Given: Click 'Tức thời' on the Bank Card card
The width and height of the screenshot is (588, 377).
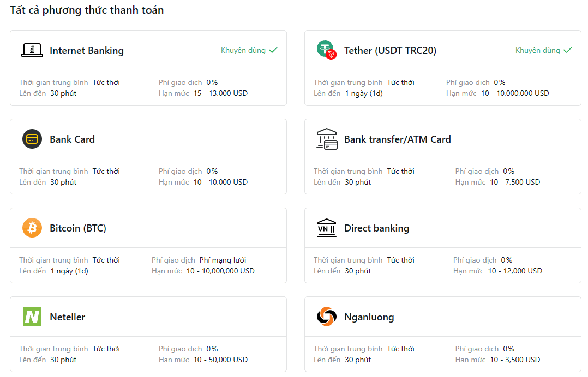Looking at the screenshot, I should point(106,171).
